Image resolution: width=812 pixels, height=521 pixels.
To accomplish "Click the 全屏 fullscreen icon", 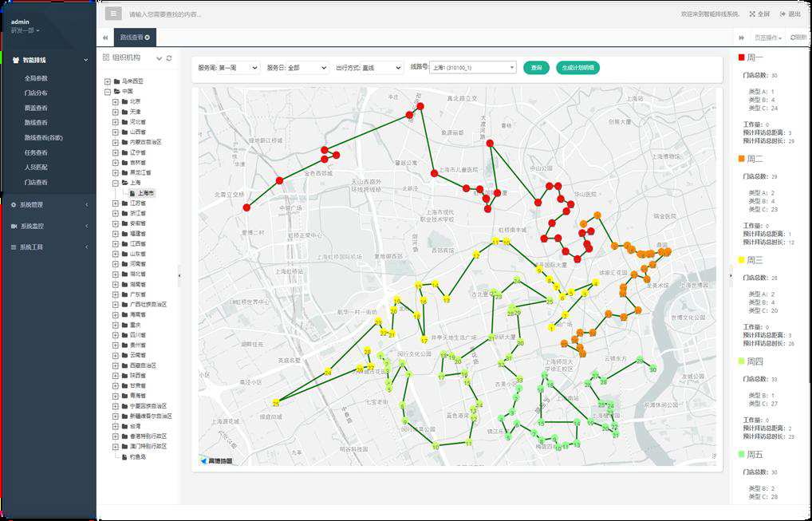I will click(752, 14).
